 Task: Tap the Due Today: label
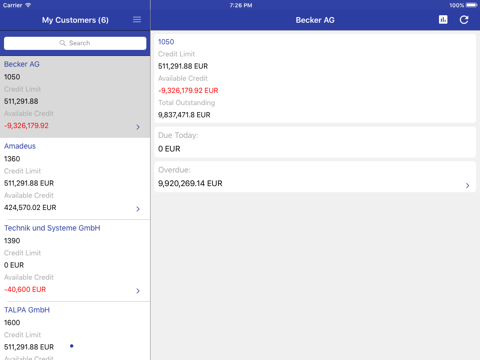(178, 135)
